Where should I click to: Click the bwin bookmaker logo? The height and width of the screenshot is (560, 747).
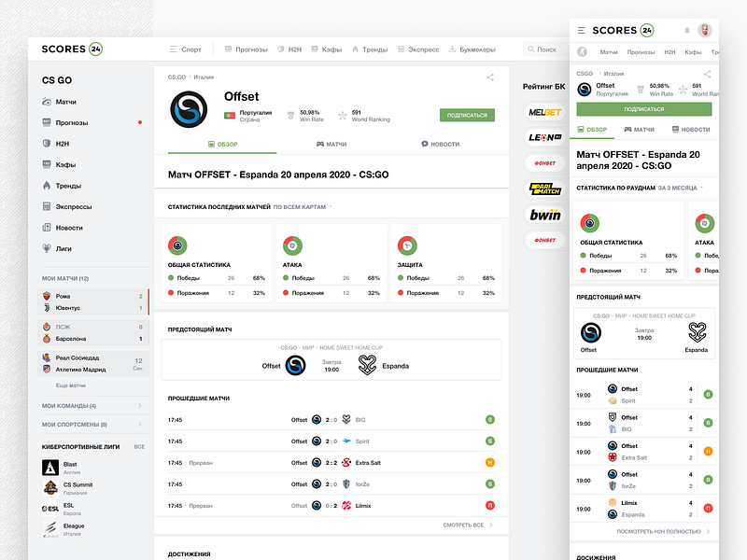click(544, 216)
